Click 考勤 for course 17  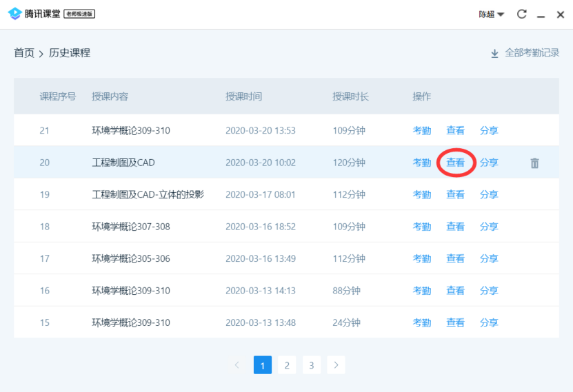[421, 258]
